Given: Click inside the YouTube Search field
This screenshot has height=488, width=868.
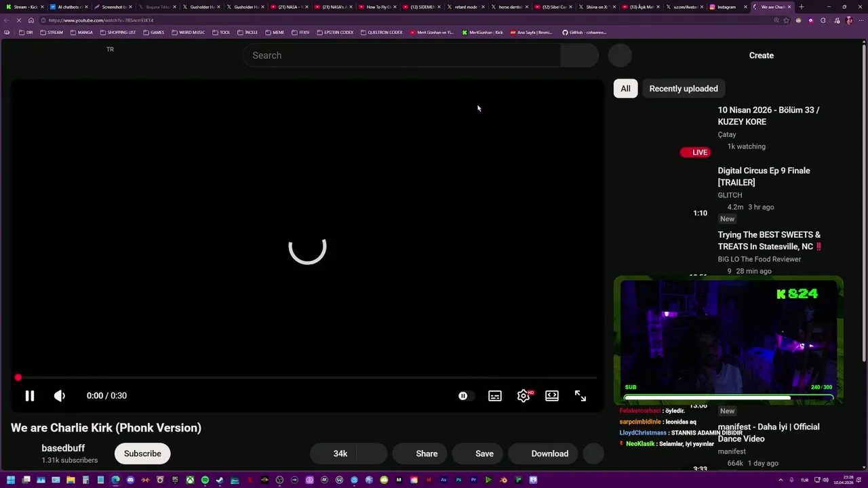Looking at the screenshot, I should pos(401,56).
